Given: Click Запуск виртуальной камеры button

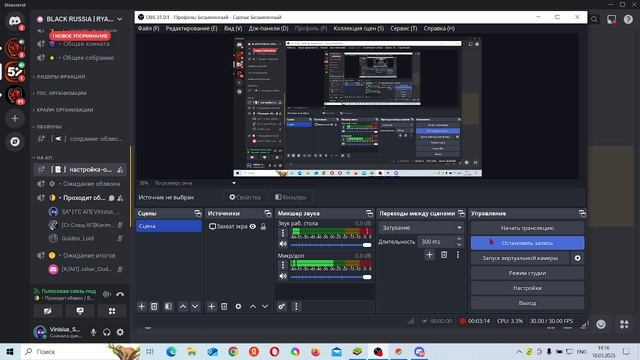Looking at the screenshot, I should (x=520, y=258).
